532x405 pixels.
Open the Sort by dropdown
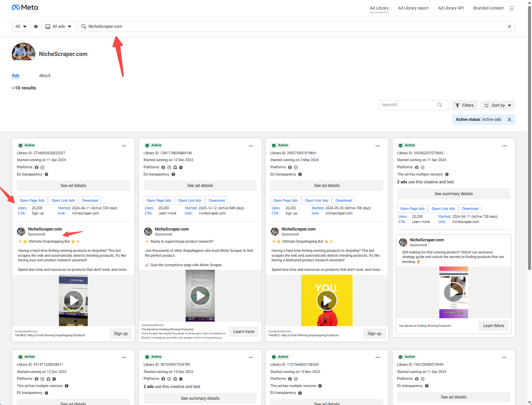click(498, 105)
